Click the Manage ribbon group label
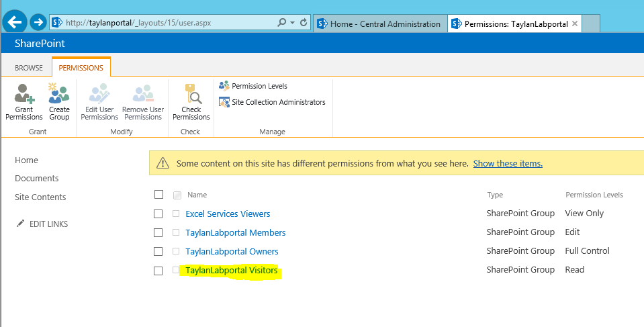Screen dimensions: 644x327 pos(272,132)
